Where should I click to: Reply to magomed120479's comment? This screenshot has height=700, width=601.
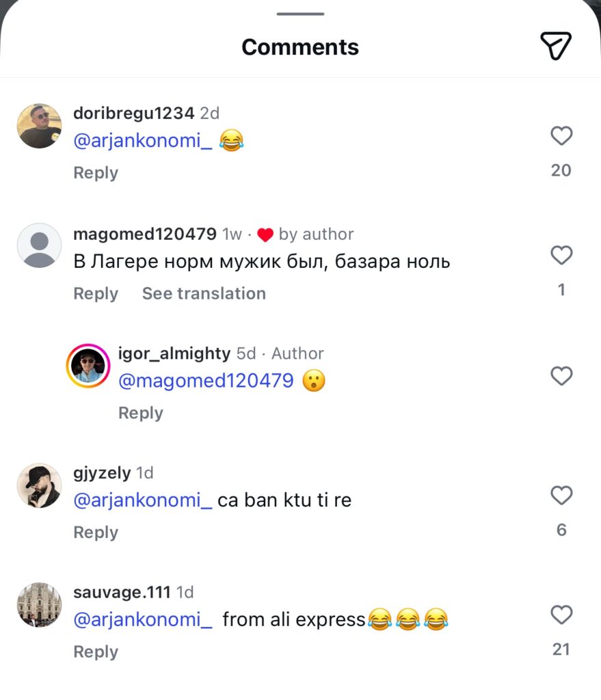96,293
